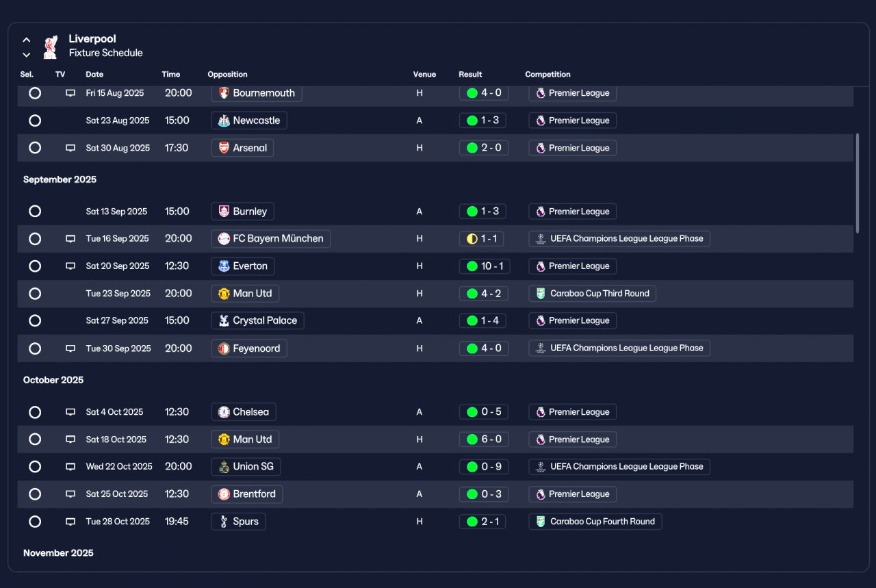Click the Chelsea club crest icon

pyautogui.click(x=224, y=412)
